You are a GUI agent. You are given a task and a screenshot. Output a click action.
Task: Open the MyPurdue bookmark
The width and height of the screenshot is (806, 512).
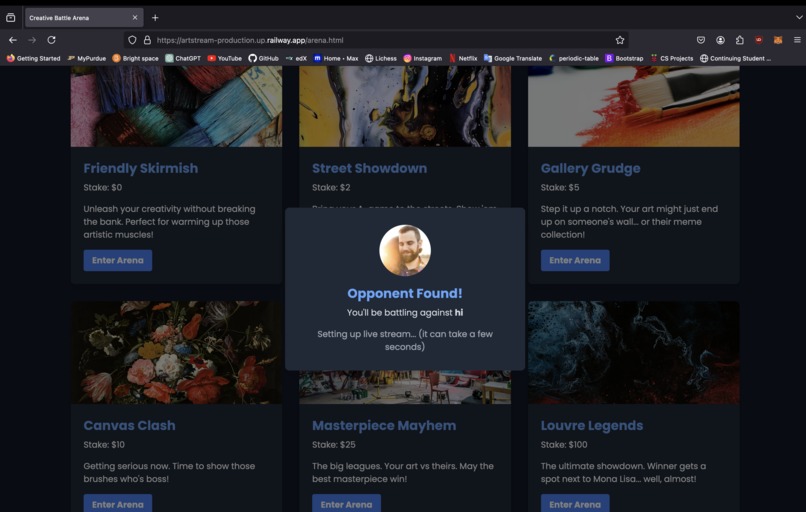pos(86,59)
